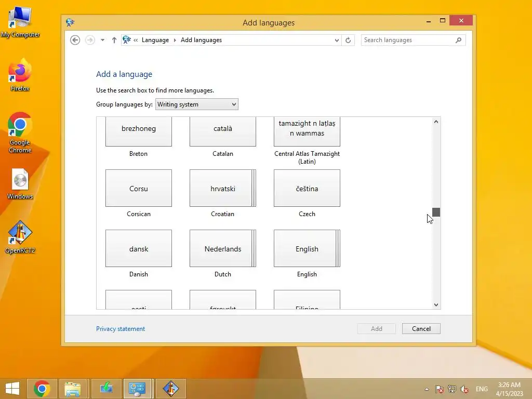The height and width of the screenshot is (399, 532).
Task: Click the muted volume tray icon
Action: pyautogui.click(x=464, y=389)
